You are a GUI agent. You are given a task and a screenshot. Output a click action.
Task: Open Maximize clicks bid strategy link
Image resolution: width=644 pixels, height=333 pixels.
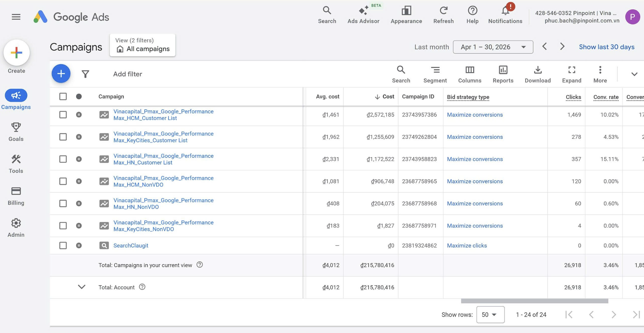coord(467,246)
